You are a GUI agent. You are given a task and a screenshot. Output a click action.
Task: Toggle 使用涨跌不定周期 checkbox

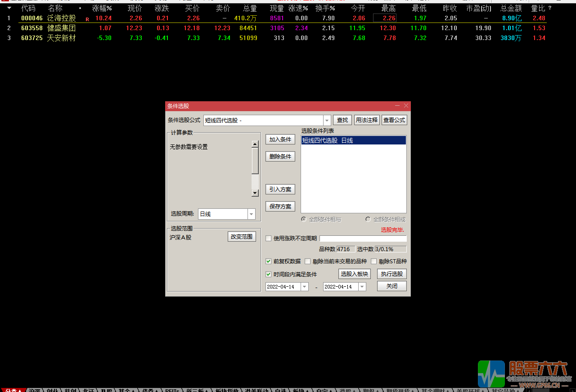269,239
